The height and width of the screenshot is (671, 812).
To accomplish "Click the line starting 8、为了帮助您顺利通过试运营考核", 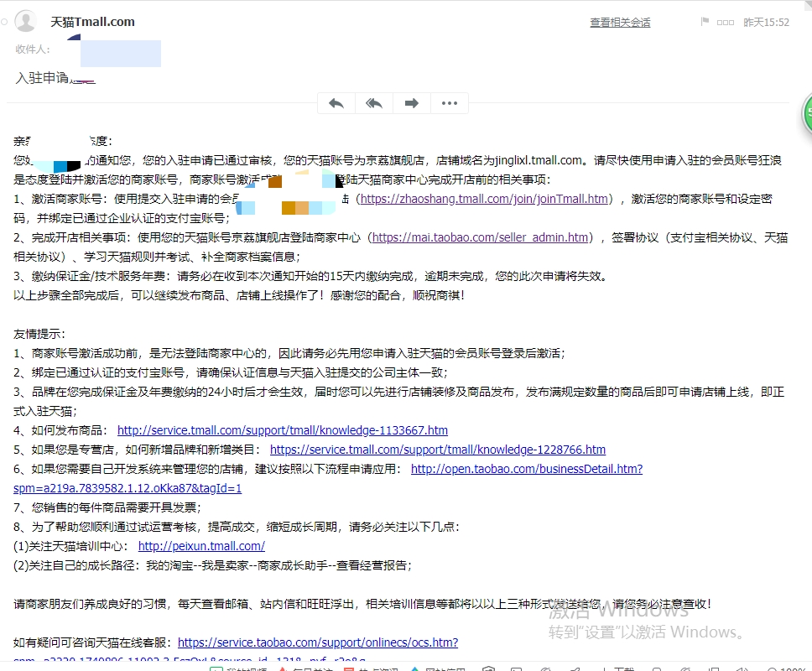I will pyautogui.click(x=237, y=527).
